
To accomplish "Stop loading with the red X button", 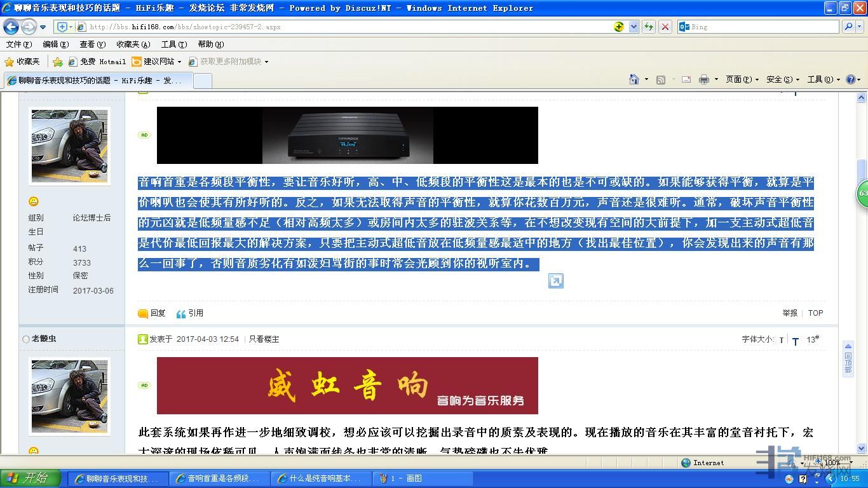I will [x=665, y=27].
